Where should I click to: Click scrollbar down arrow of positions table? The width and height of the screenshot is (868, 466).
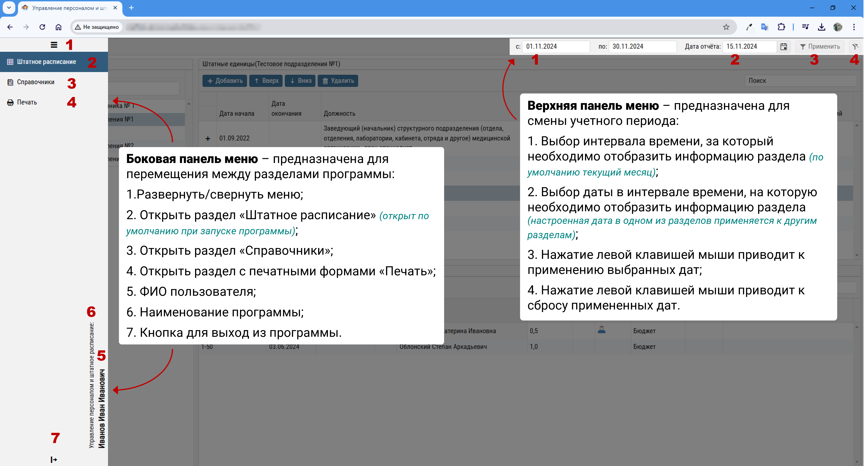coord(857,255)
